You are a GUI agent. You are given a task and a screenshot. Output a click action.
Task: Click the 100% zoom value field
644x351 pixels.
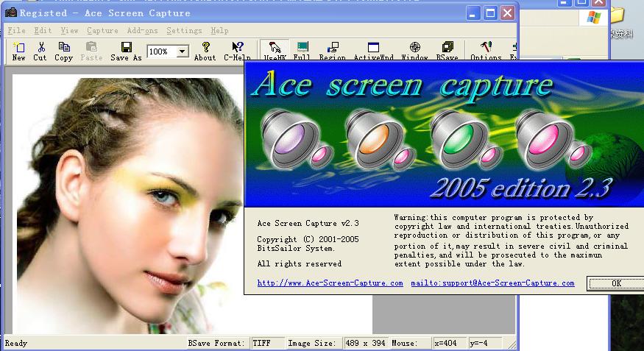162,52
